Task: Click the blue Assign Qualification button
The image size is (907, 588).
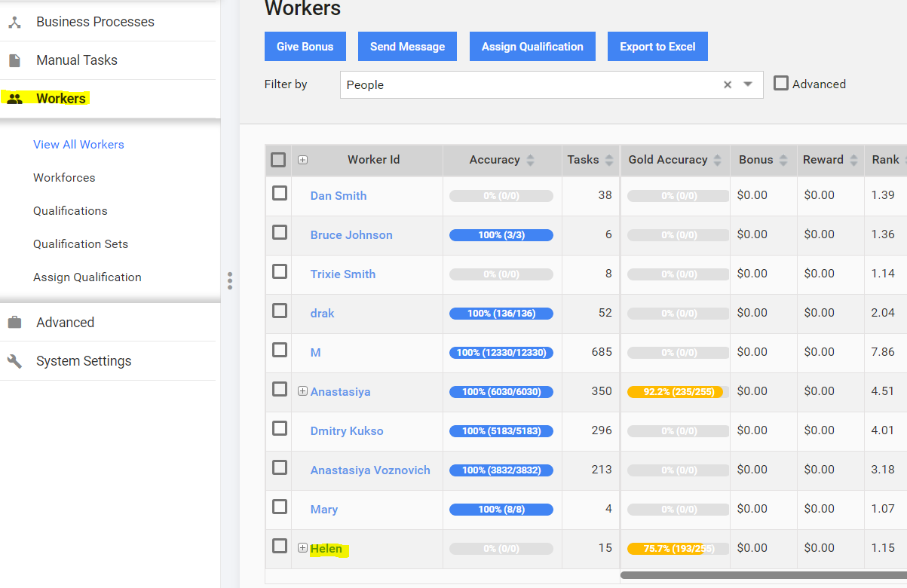Action: pyautogui.click(x=532, y=47)
